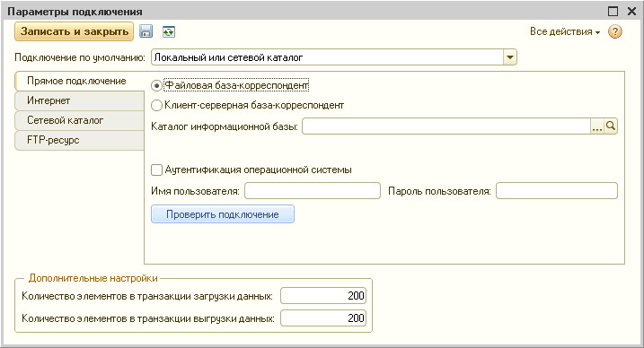Click Записать и закрыть button
This screenshot has height=348, width=644.
(x=74, y=31)
